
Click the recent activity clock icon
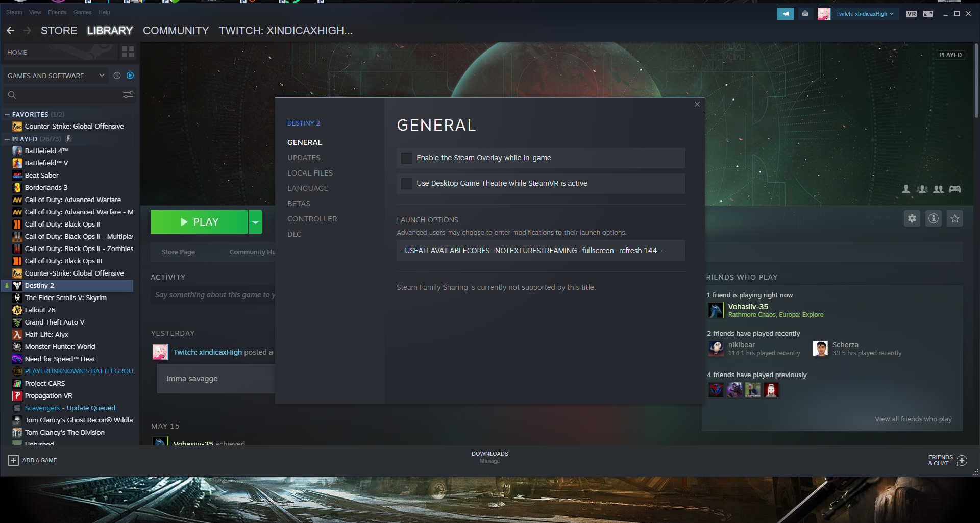(117, 76)
